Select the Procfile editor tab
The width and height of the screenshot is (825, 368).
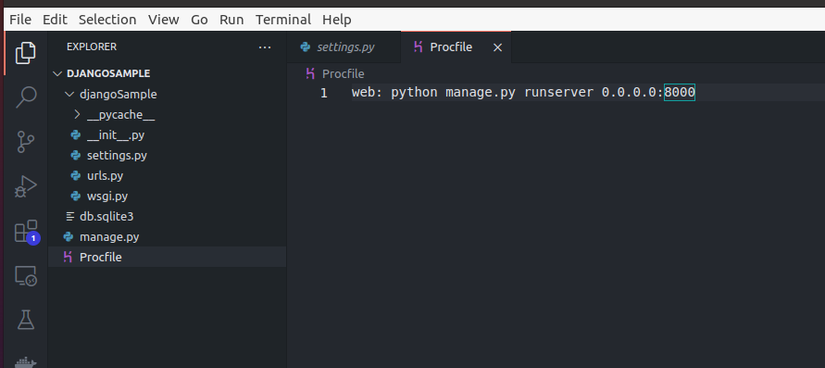tap(456, 47)
